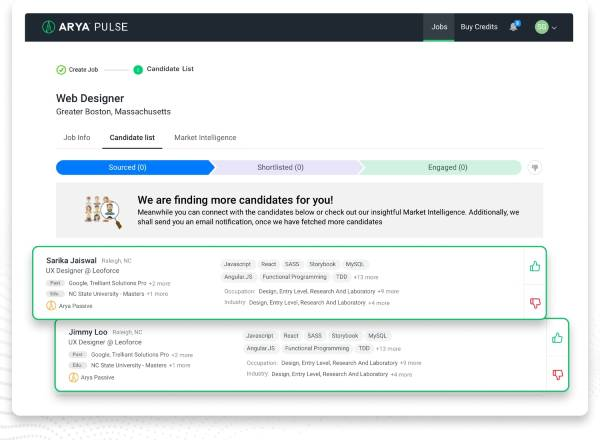
Task: Click the round rejected thumbs-down icon
Action: coord(535,167)
